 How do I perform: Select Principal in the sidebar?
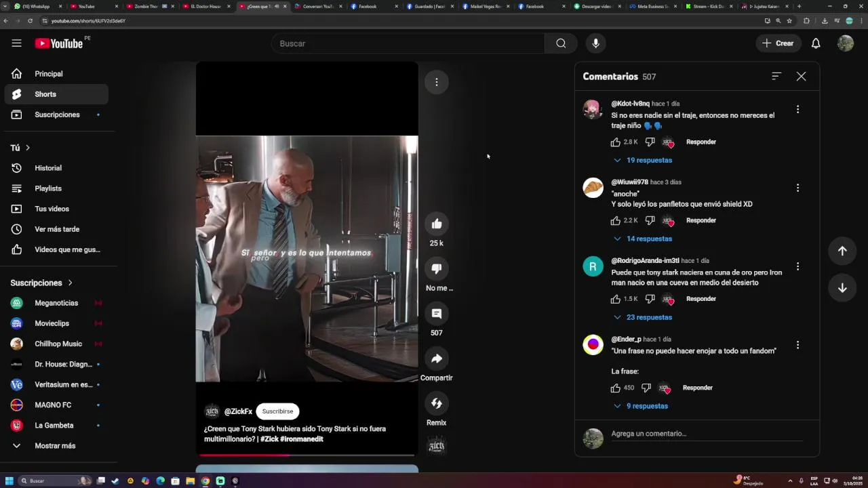coord(56,74)
